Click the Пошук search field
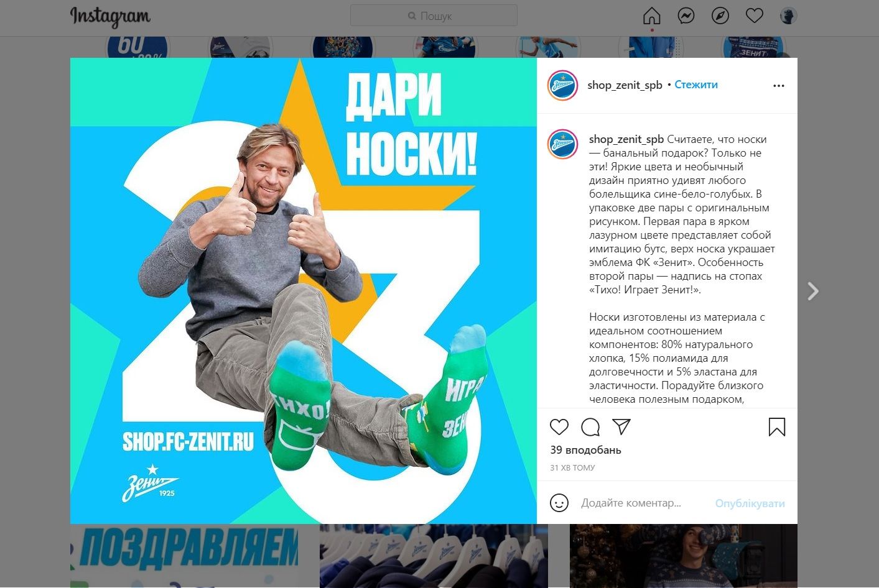This screenshot has height=588, width=879. pos(434,16)
